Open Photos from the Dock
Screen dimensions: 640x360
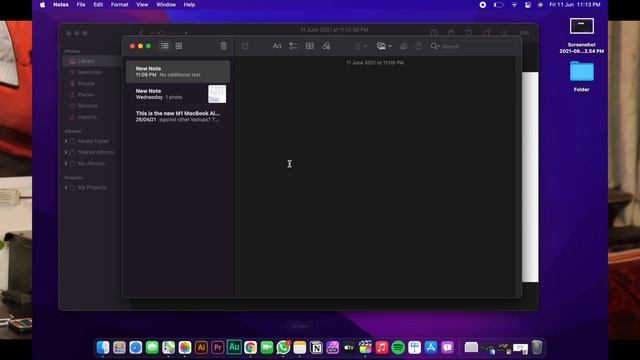click(185, 347)
